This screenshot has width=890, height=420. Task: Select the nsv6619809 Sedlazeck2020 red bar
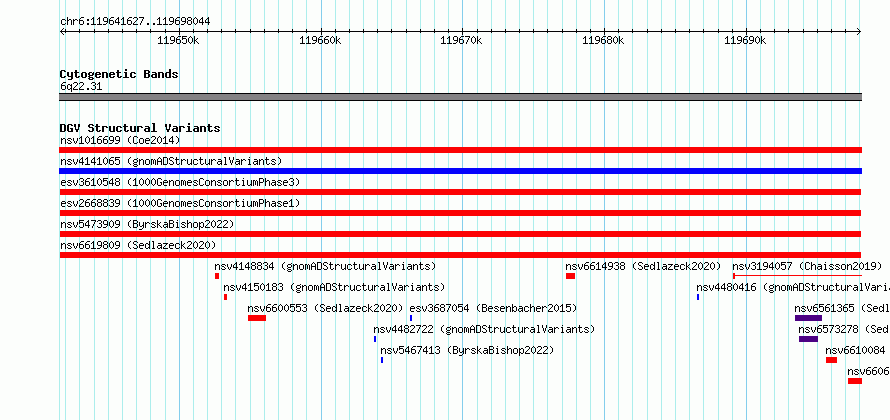pyautogui.click(x=460, y=255)
